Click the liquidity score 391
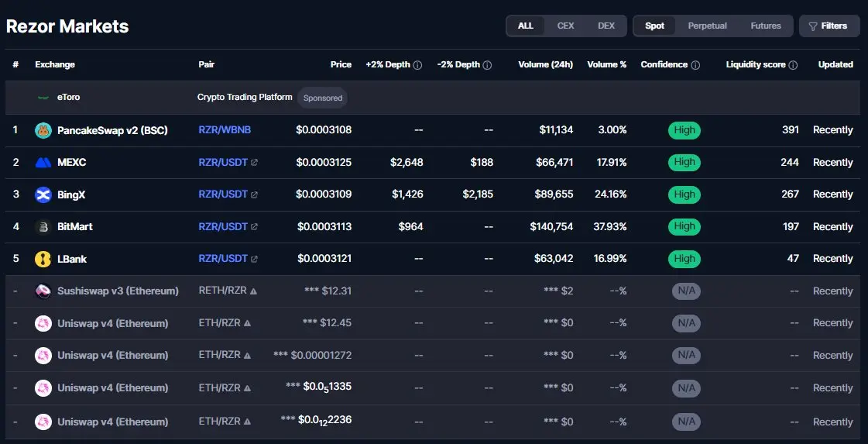Image resolution: width=868 pixels, height=444 pixels. click(x=791, y=130)
